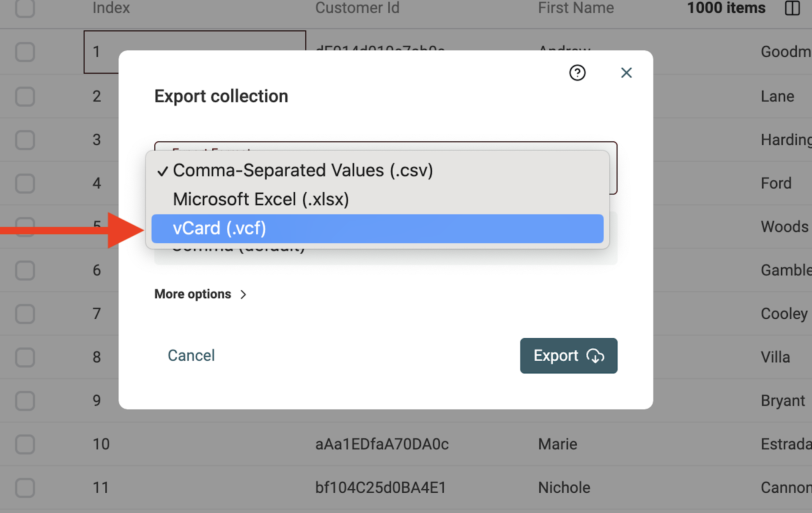Toggle the checkbox on row 9

pyautogui.click(x=25, y=400)
